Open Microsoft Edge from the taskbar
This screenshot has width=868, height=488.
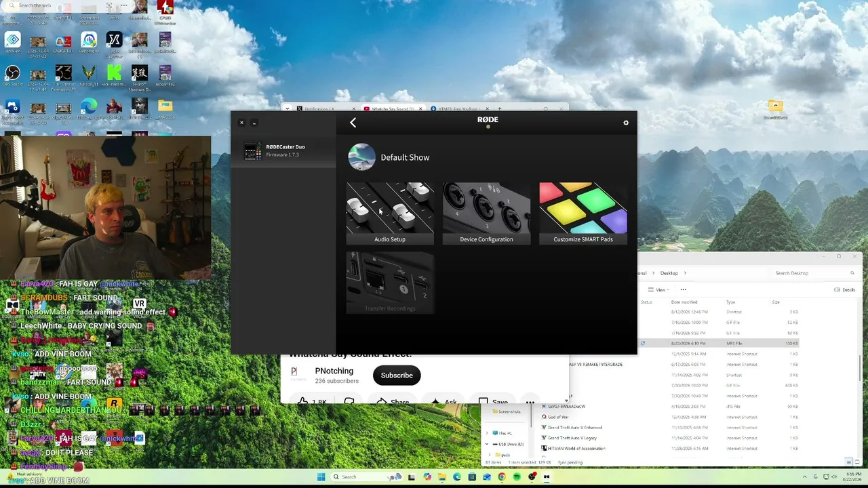click(457, 476)
